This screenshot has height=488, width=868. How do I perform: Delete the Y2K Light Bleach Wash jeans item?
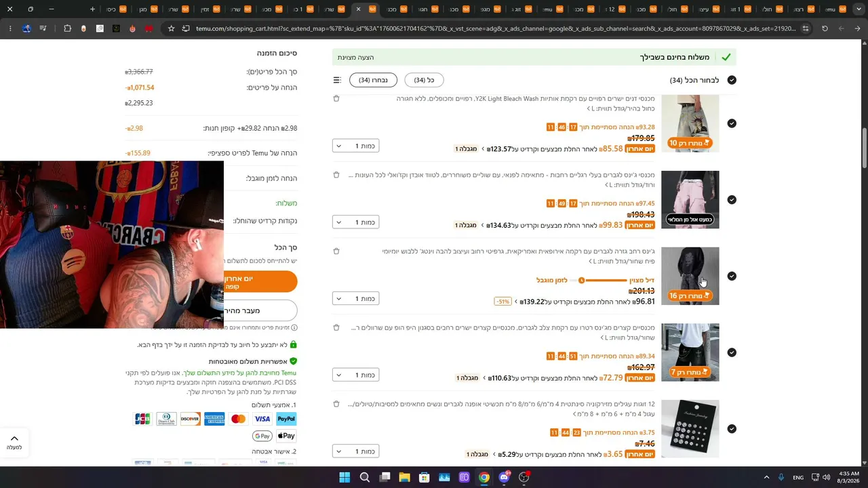click(x=336, y=98)
